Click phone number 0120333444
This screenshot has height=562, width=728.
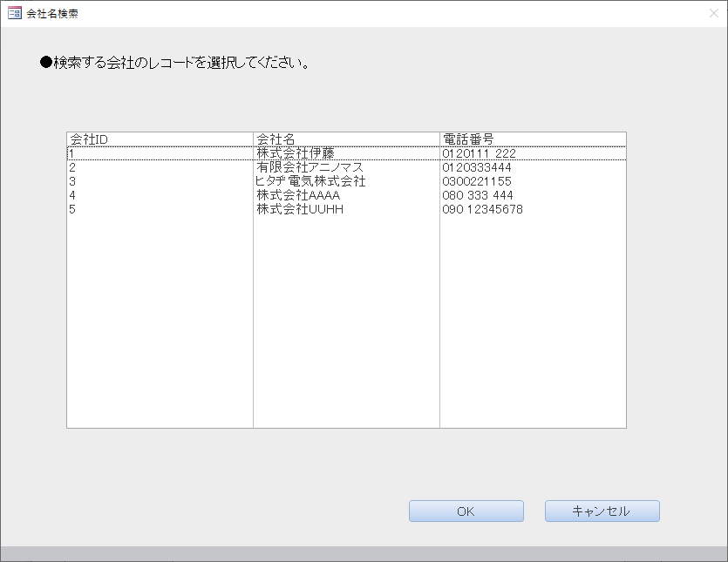477,167
